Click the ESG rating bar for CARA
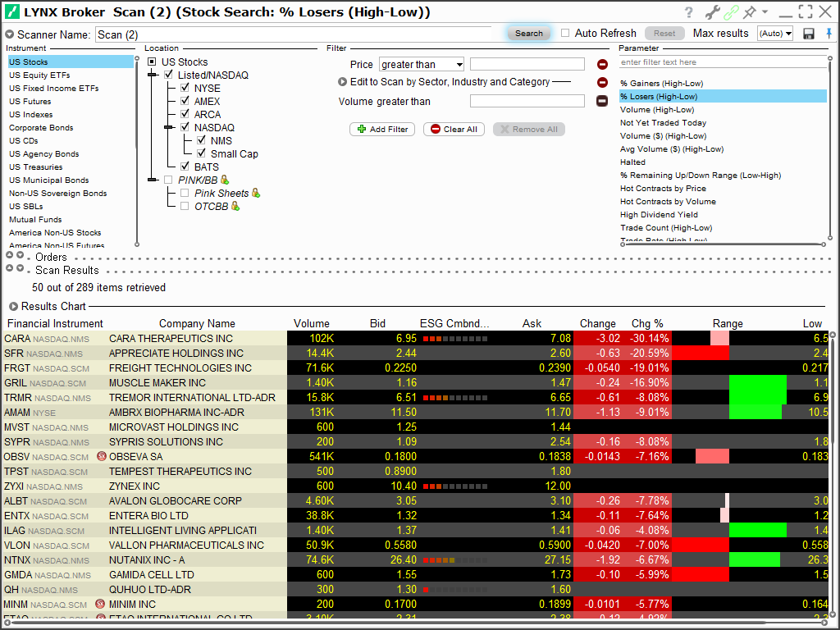840x630 pixels. pyautogui.click(x=455, y=339)
